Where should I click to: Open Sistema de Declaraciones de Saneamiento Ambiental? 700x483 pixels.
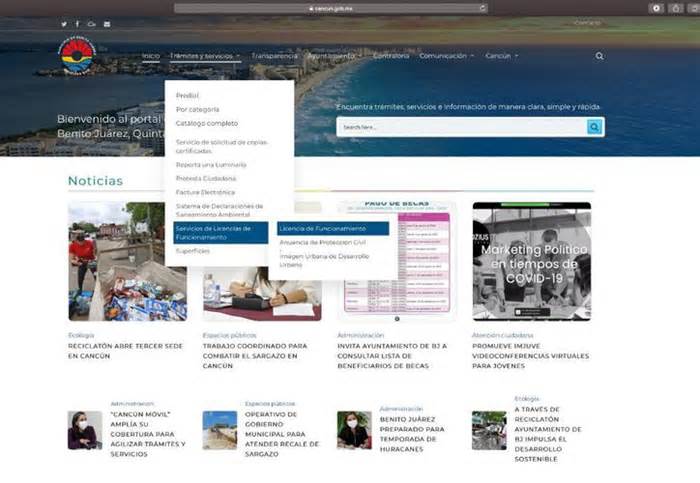coord(220,210)
